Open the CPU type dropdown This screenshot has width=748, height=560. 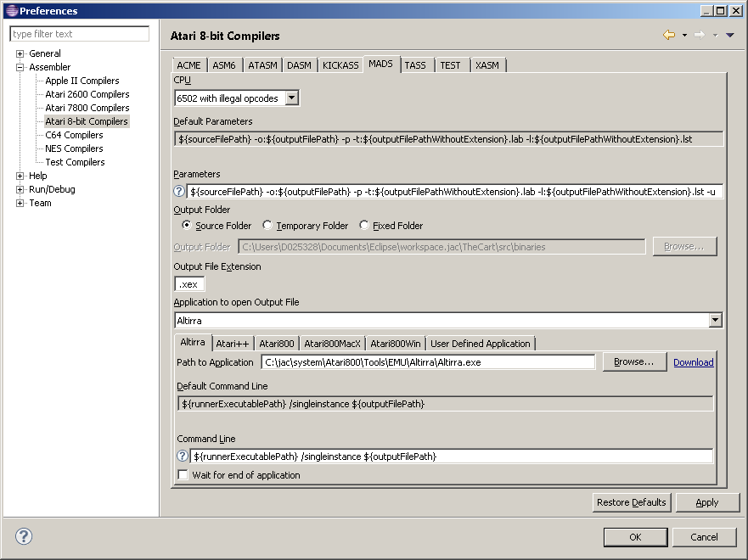(x=291, y=98)
